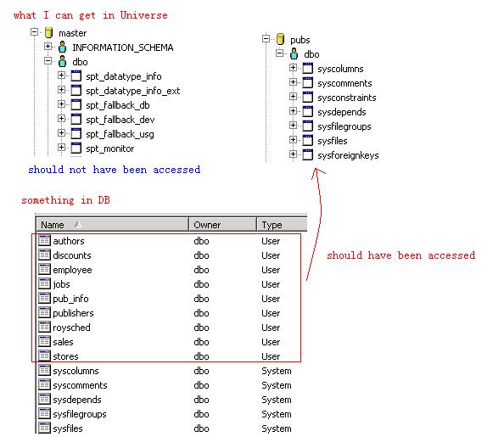Collapse the dbo node under master
This screenshot has width=504, height=448.
click(x=48, y=61)
